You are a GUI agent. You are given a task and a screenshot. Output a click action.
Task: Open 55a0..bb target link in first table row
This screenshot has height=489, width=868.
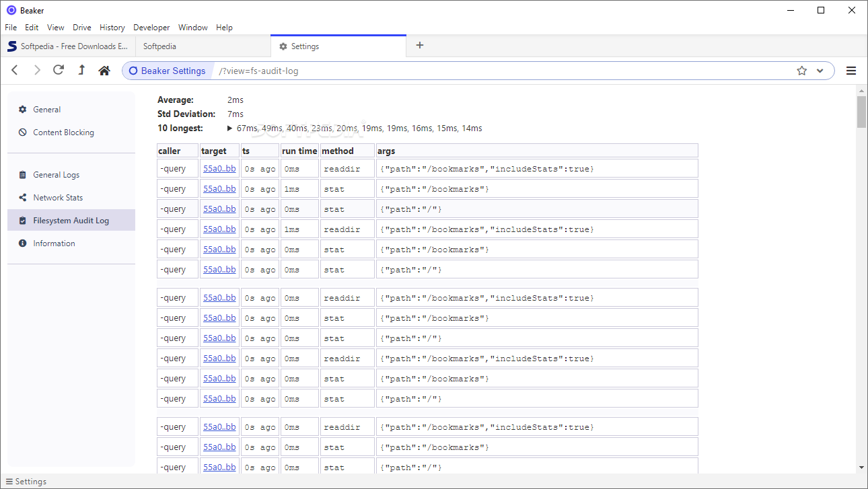tap(219, 169)
